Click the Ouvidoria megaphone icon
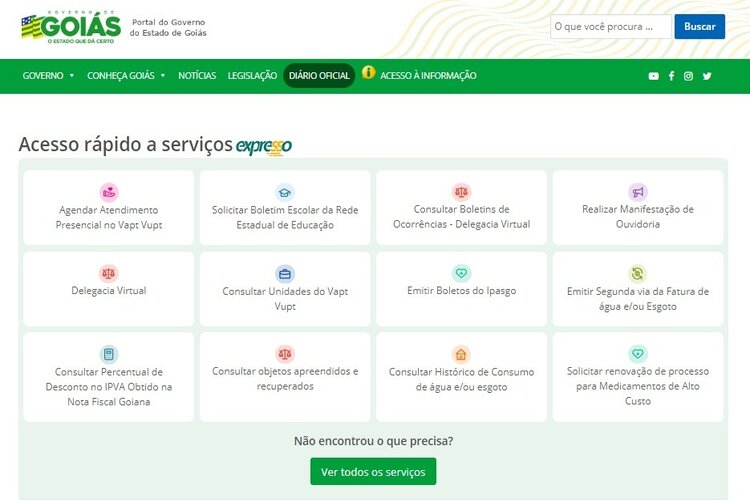Image resolution: width=750 pixels, height=500 pixels. coord(638,192)
